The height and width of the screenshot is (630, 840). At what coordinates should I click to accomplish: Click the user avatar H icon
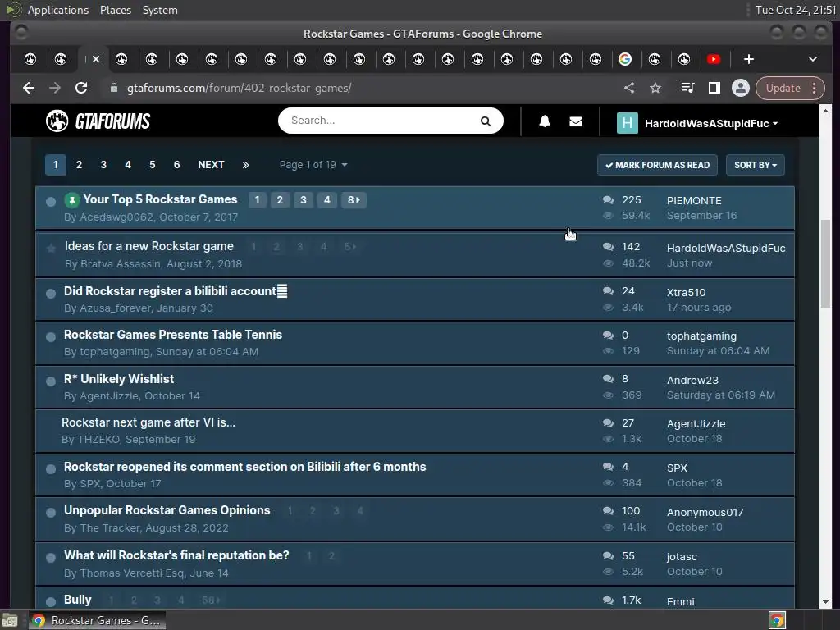(x=628, y=123)
